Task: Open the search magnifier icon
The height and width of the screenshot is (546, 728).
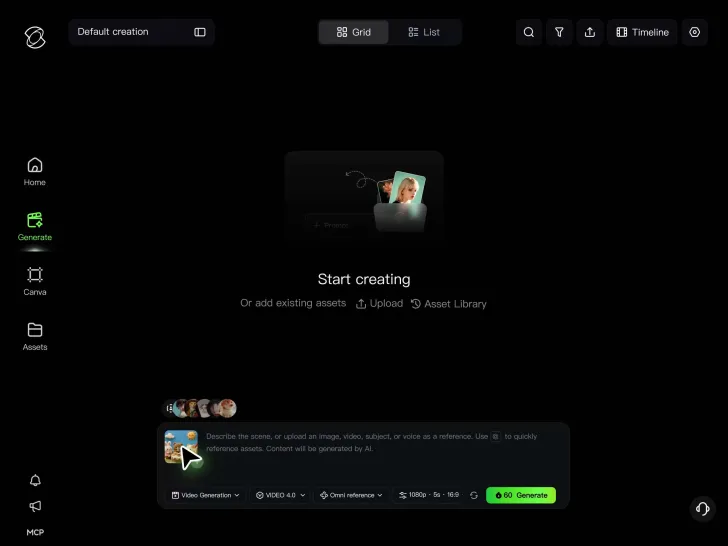Action: 529,32
